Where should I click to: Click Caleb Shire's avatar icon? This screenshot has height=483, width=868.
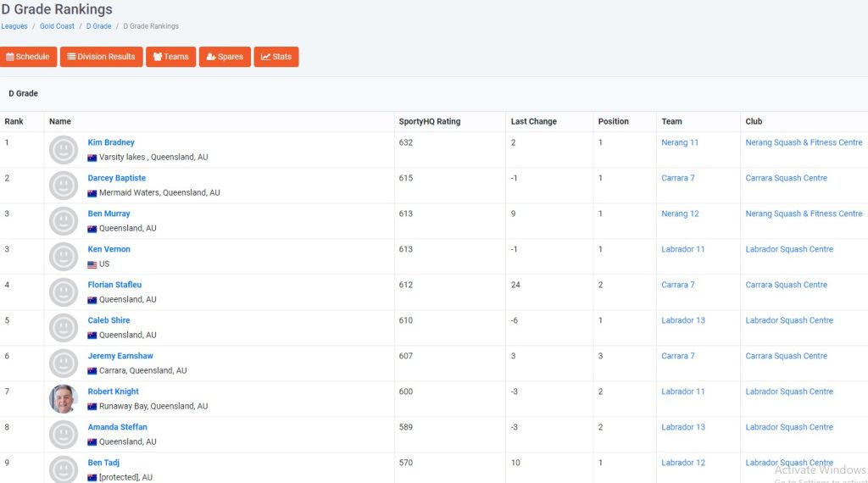pos(64,328)
